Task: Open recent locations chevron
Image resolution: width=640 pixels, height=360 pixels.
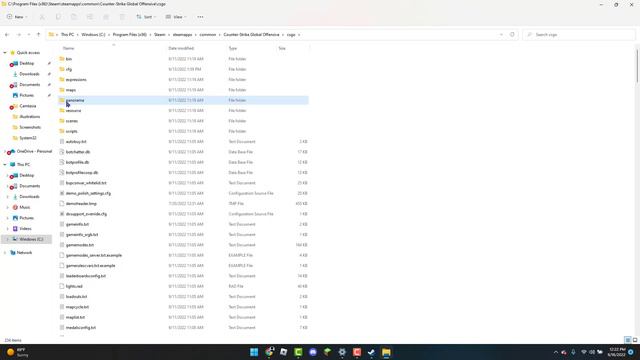Action: point(29,35)
